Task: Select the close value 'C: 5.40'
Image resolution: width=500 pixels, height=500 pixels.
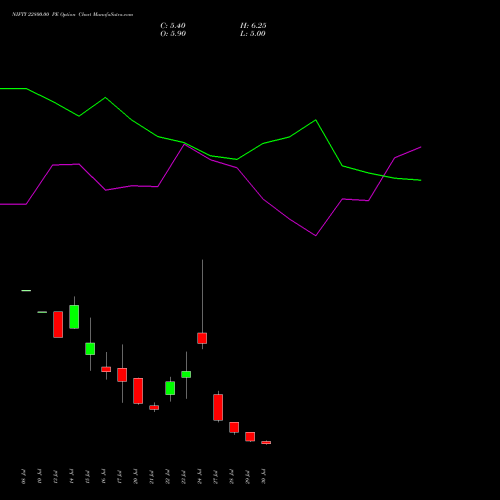Action: (x=173, y=26)
